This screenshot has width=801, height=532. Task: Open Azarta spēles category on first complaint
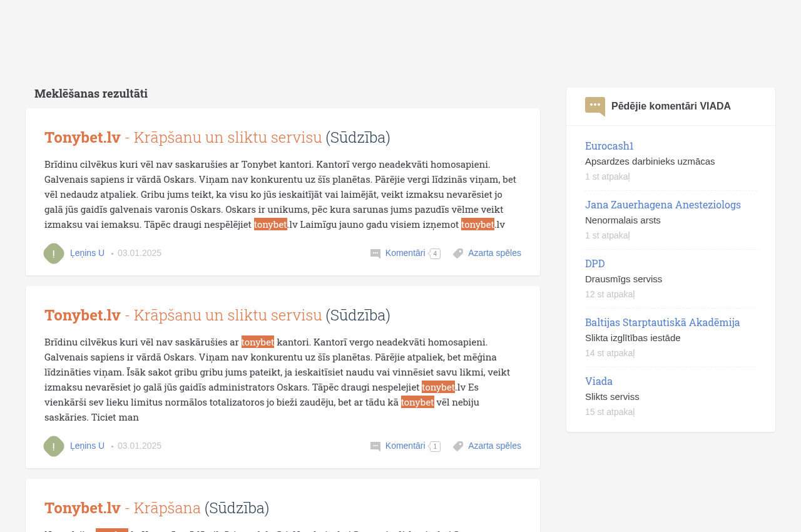pyautogui.click(x=494, y=253)
